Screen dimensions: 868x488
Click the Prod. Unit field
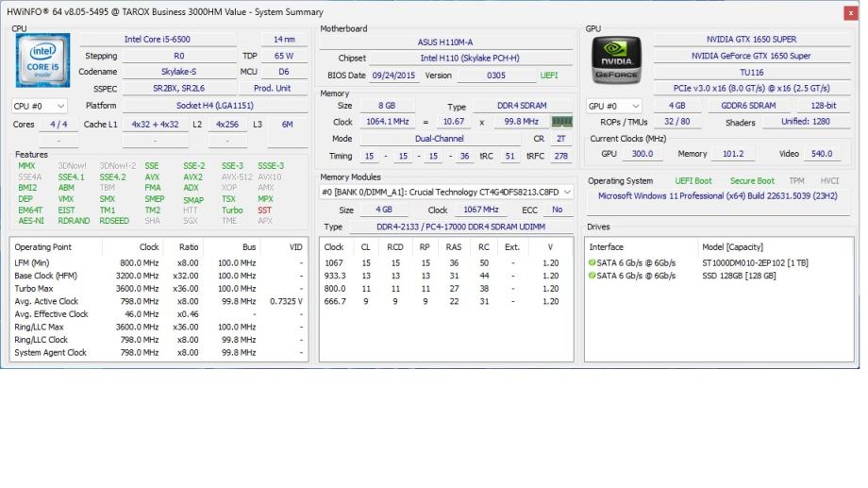click(x=273, y=88)
